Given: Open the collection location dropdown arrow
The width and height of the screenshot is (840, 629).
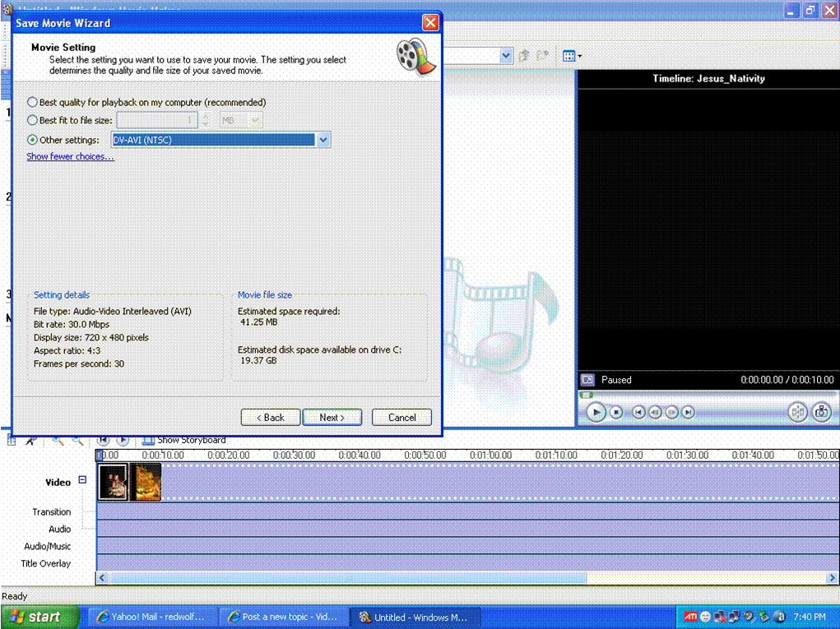Looking at the screenshot, I should pyautogui.click(x=506, y=56).
